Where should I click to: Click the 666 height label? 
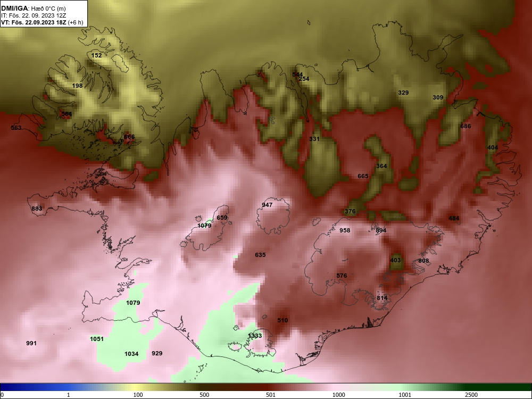pos(129,137)
